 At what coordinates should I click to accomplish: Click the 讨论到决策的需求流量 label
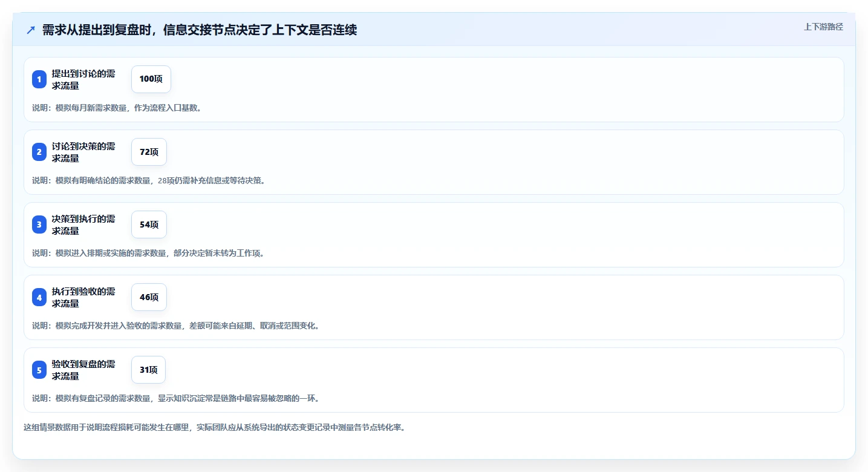[x=83, y=152]
